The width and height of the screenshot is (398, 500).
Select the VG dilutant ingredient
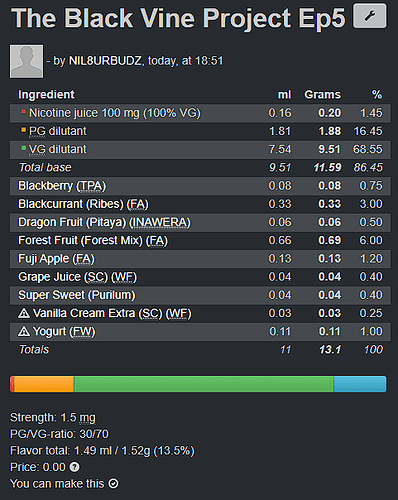click(x=58, y=149)
